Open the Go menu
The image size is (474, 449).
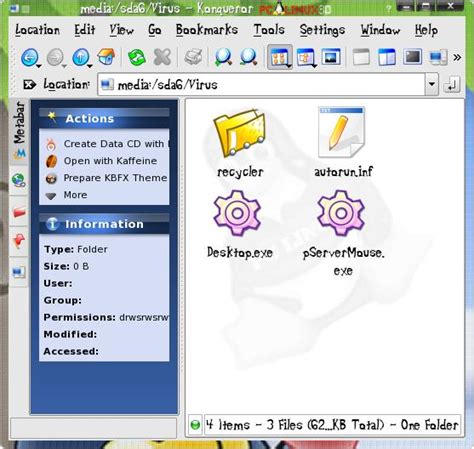coord(155,30)
